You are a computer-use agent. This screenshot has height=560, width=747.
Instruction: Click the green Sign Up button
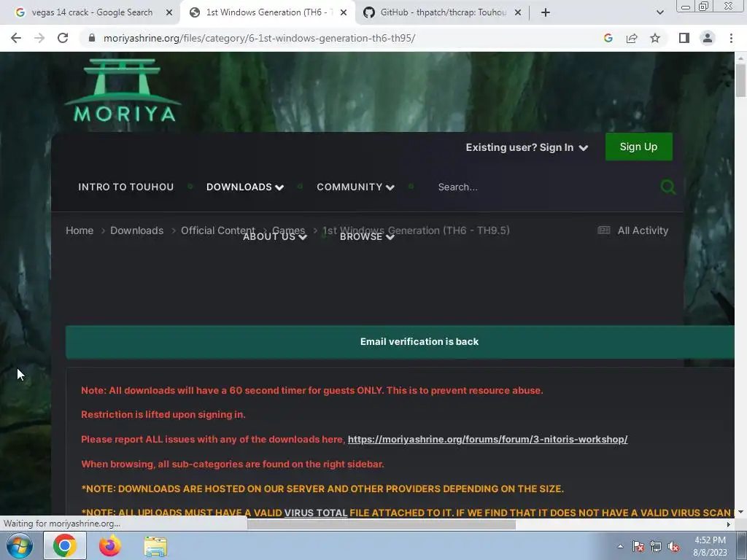pos(638,147)
